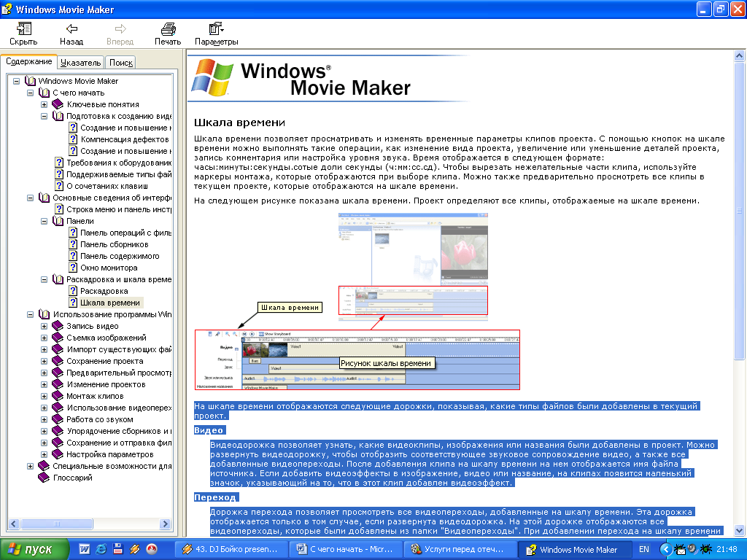Collapse the 'С чего начать' book node
The width and height of the screenshot is (747, 560).
(30, 93)
